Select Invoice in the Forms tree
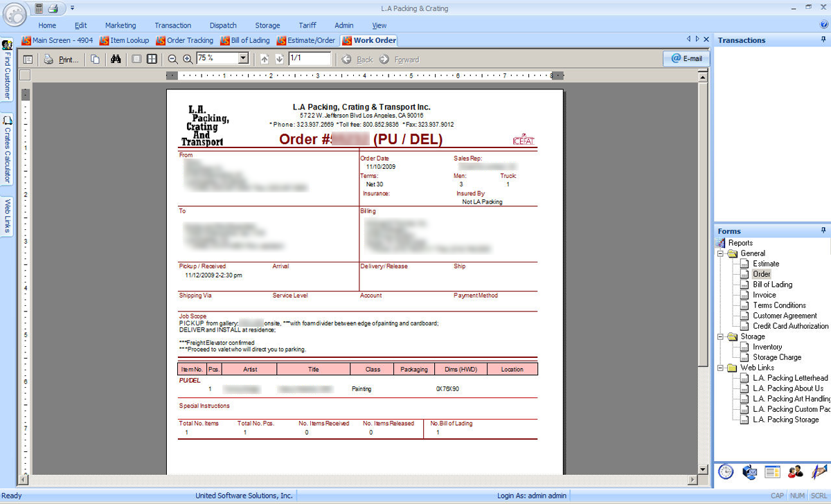 coord(764,295)
